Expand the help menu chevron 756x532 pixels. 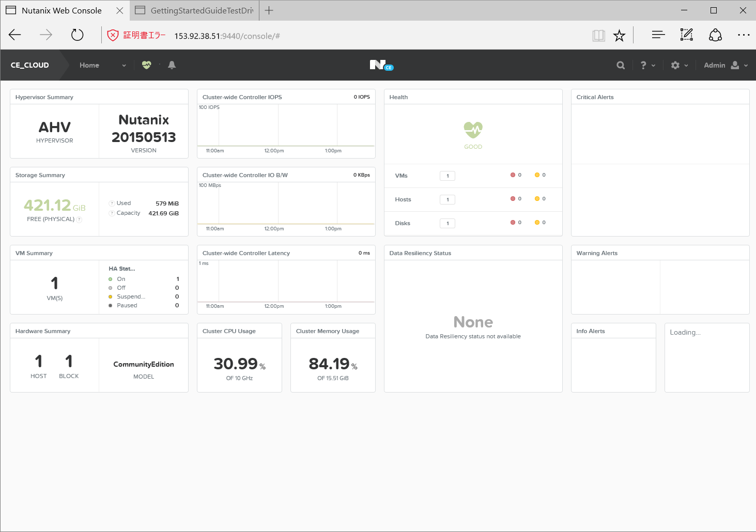point(653,66)
